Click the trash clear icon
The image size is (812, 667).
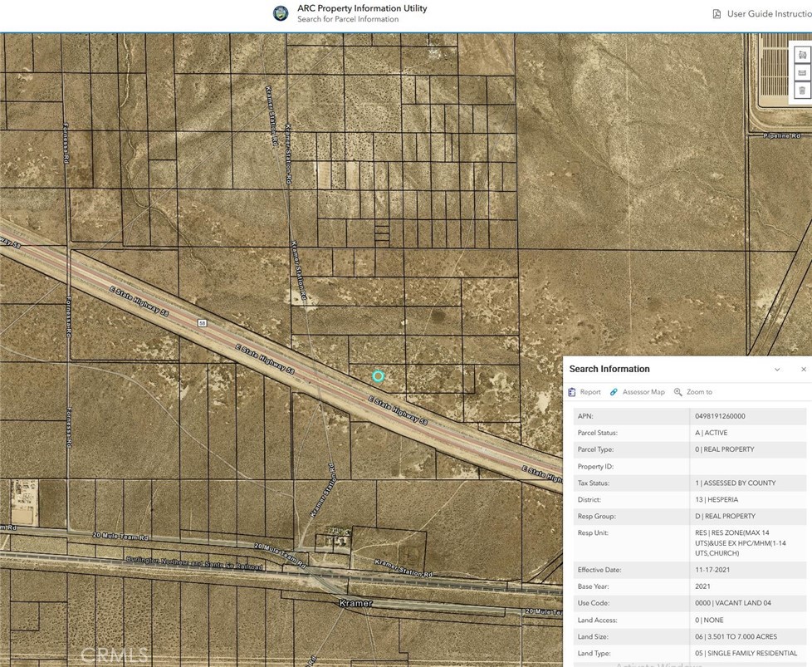(801, 90)
